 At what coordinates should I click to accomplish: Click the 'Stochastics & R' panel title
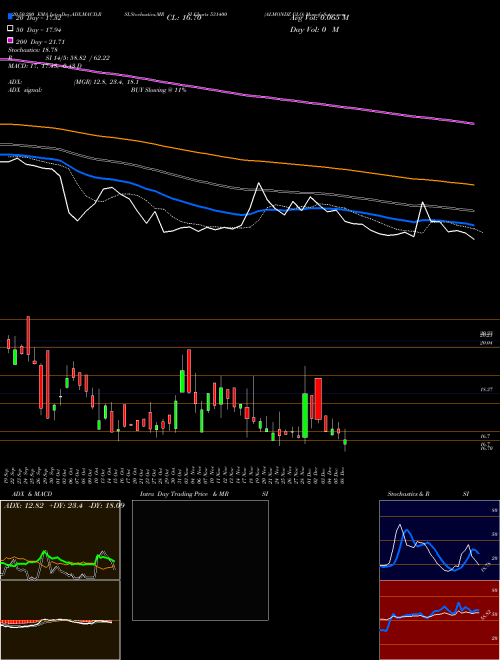pos(408,494)
